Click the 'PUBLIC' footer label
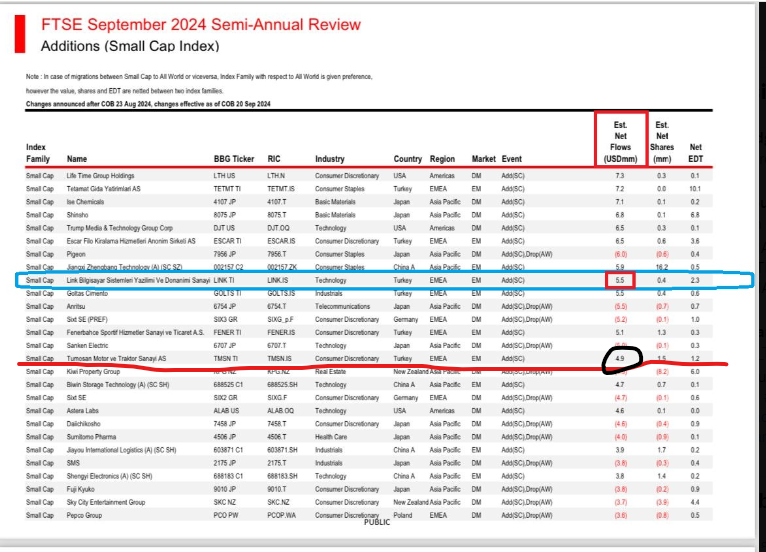The width and height of the screenshot is (766, 552). pos(377,522)
